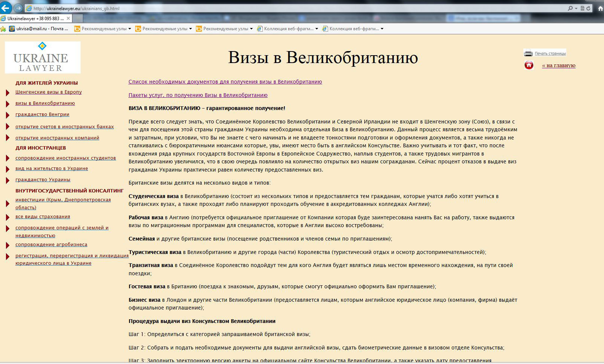The image size is (604, 364).
Task: Expand the Коллекция веб-фрагм dropdown arrow
Action: [x=317, y=28]
